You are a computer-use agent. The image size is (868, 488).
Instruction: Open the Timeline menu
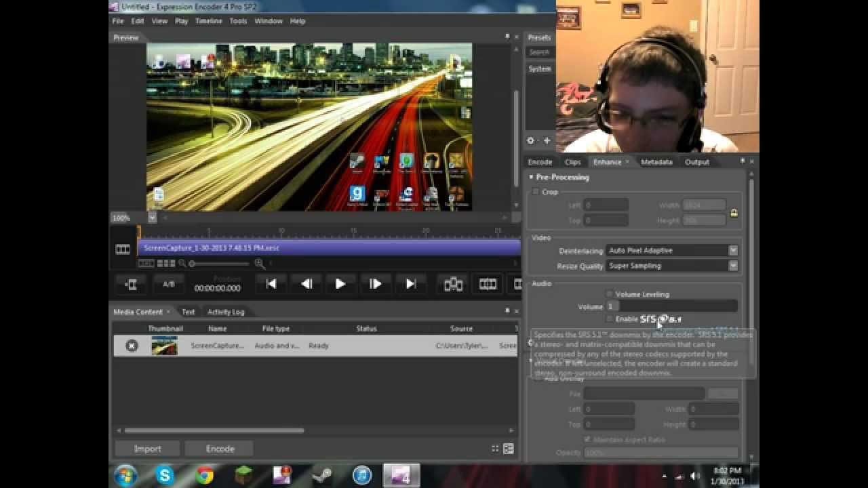tap(209, 21)
